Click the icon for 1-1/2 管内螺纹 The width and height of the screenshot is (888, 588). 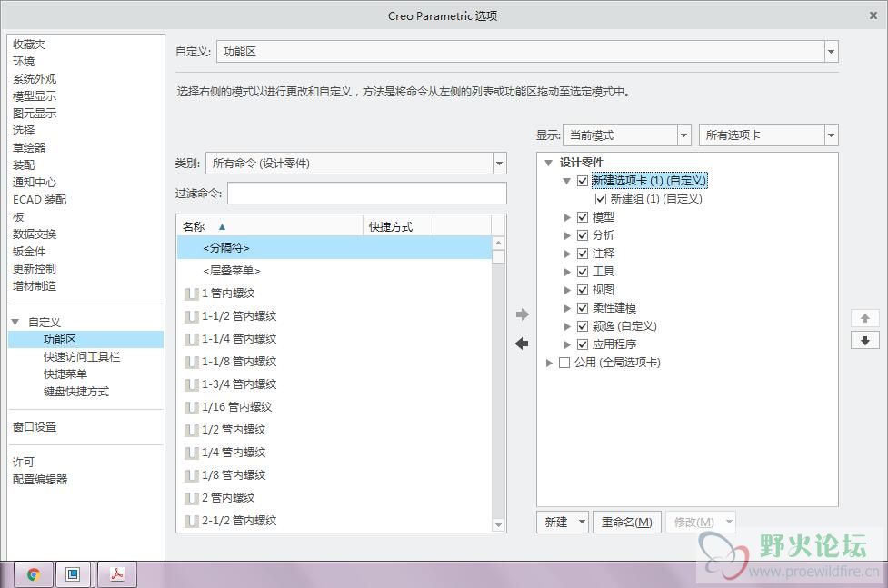(x=192, y=316)
